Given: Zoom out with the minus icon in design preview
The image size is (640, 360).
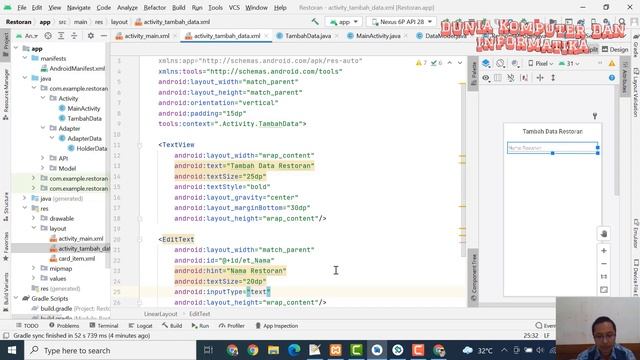Looking at the screenshot, I should pos(604,264).
